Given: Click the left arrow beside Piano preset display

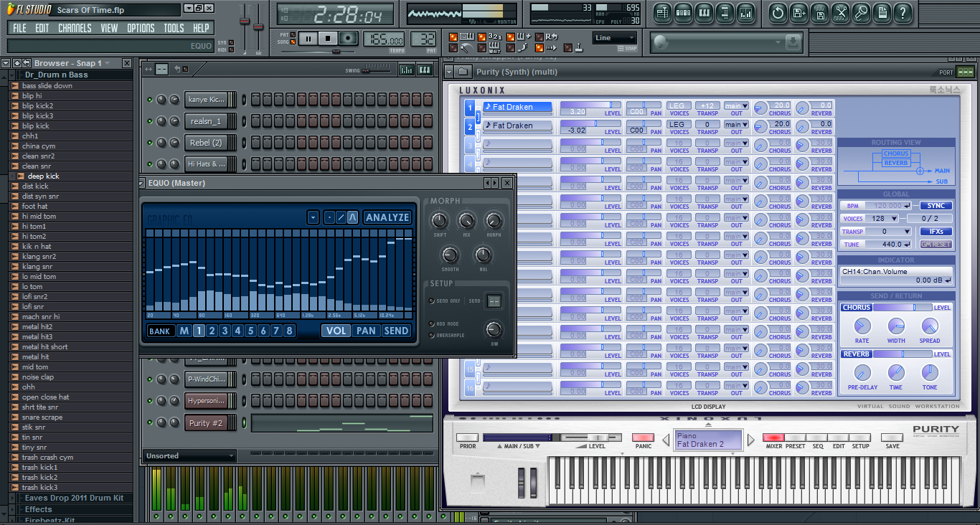Looking at the screenshot, I should pos(666,440).
